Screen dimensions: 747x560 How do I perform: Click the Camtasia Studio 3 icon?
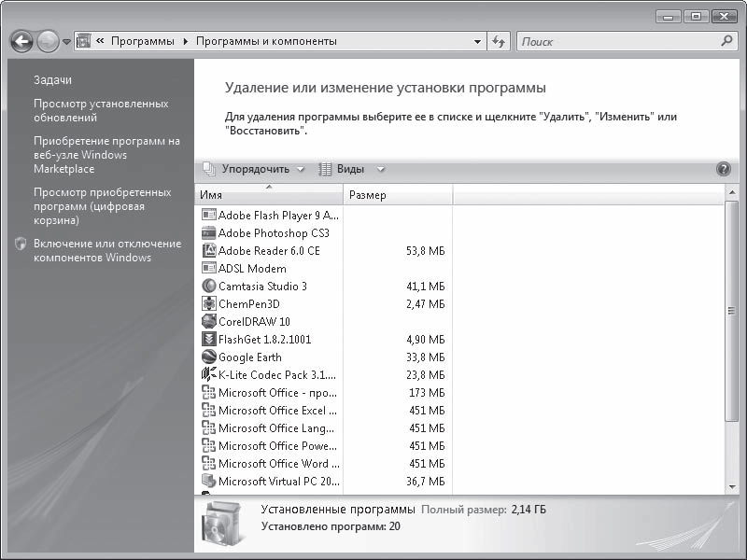pyautogui.click(x=209, y=287)
